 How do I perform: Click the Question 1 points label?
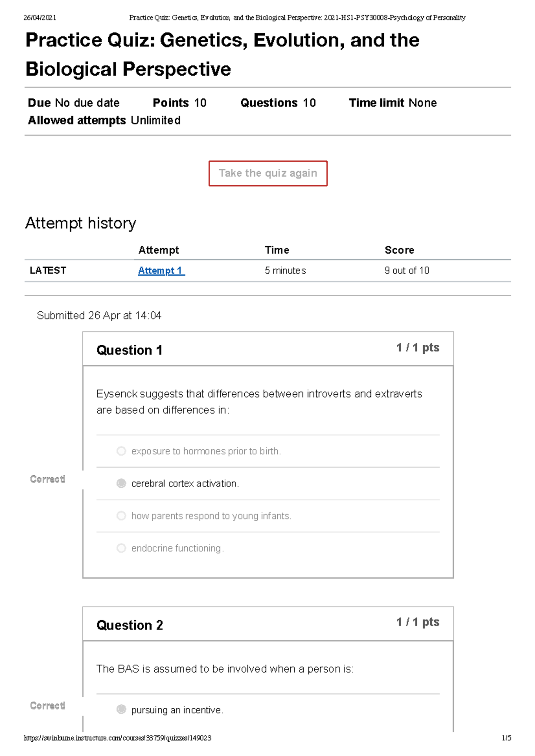(x=417, y=347)
